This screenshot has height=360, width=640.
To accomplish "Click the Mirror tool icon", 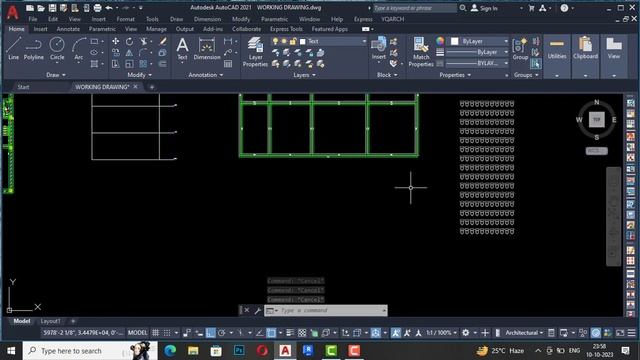I will pos(129,53).
